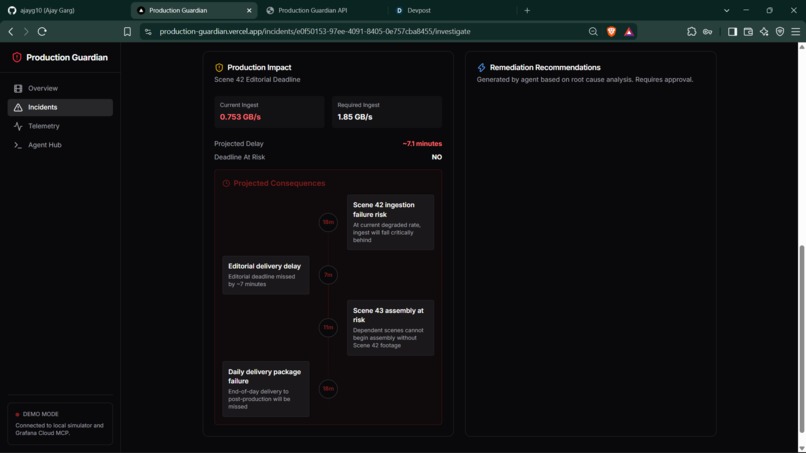Click the DEMO MODE status indicator

coord(37,414)
